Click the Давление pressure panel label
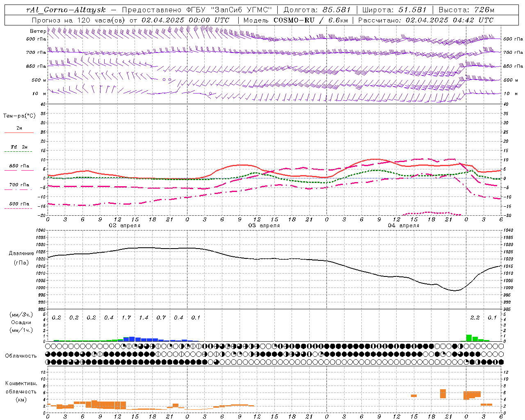This screenshot has height=420, width=525. pos(21,253)
